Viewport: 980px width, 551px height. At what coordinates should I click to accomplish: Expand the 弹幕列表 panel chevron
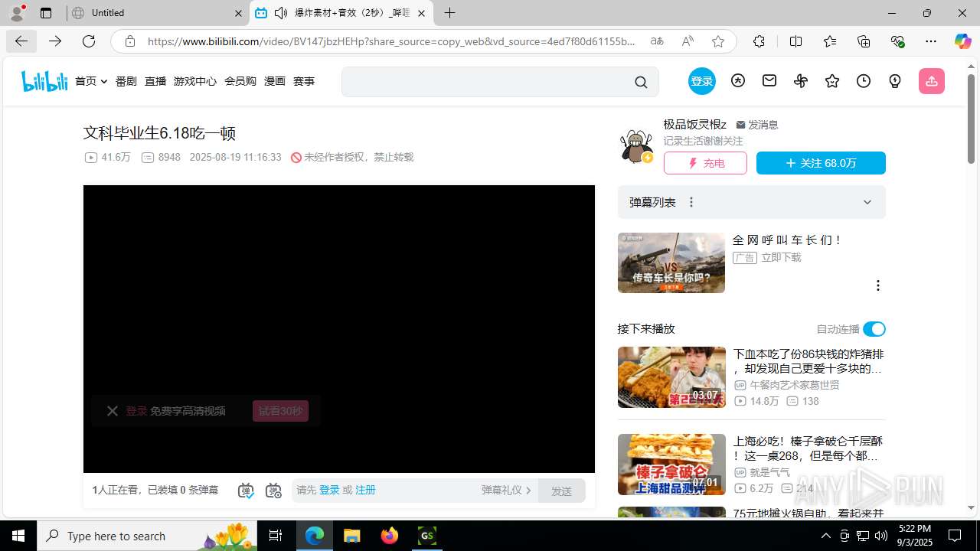click(x=867, y=202)
